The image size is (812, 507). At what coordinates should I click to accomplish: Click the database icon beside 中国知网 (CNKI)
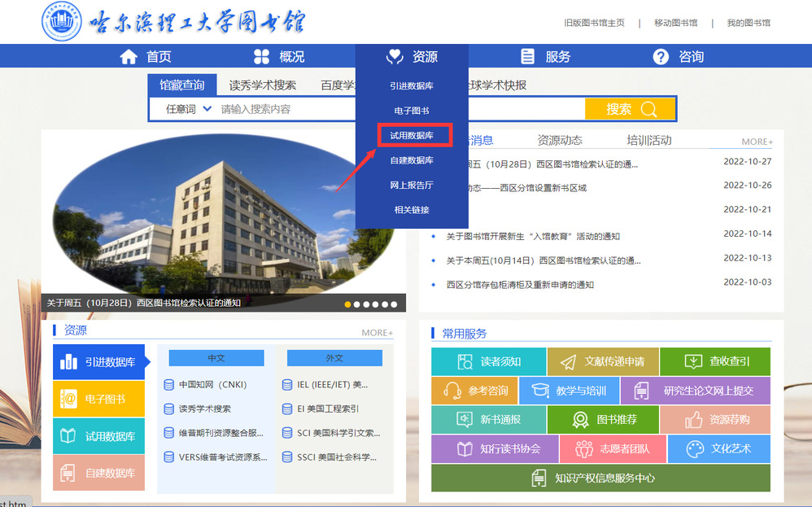tap(168, 385)
